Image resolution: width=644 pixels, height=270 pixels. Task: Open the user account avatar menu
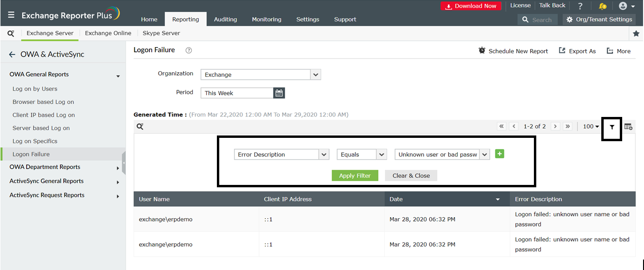coord(626,6)
